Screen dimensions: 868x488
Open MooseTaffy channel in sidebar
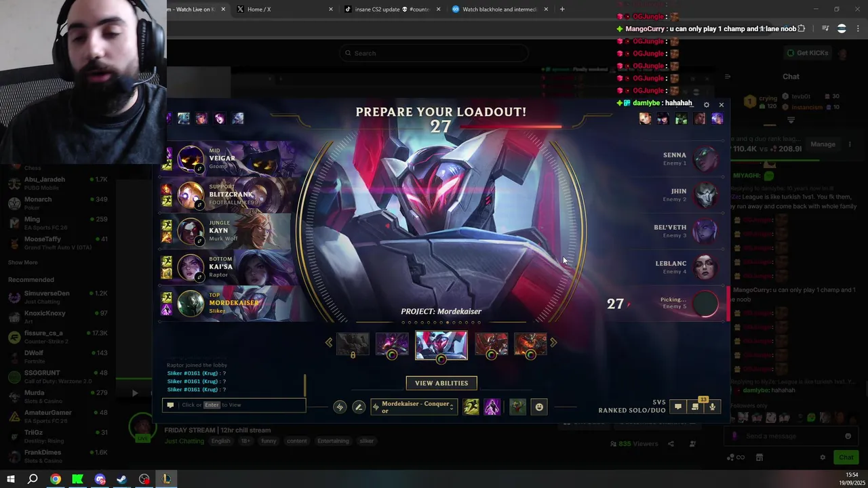tap(58, 242)
